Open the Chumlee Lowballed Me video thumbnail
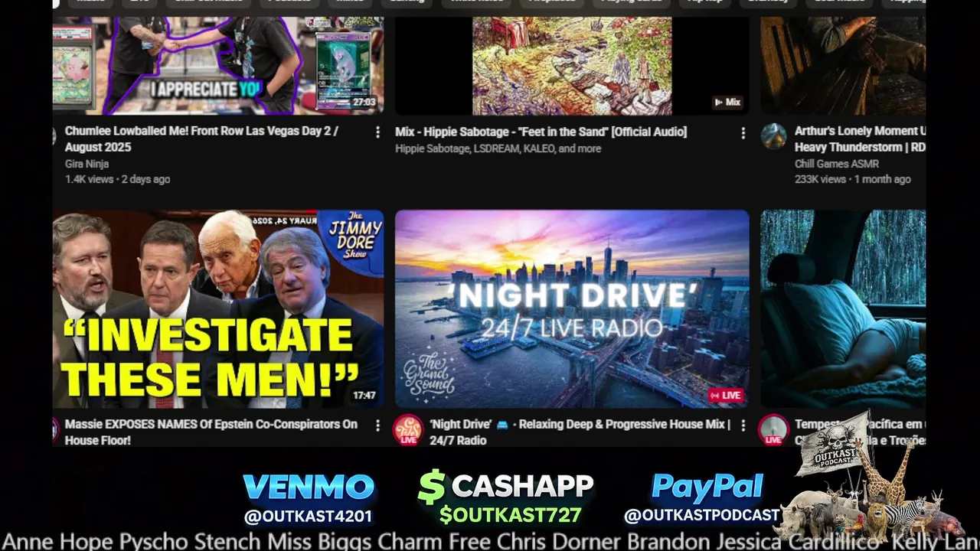Image resolution: width=980 pixels, height=551 pixels. [x=218, y=66]
